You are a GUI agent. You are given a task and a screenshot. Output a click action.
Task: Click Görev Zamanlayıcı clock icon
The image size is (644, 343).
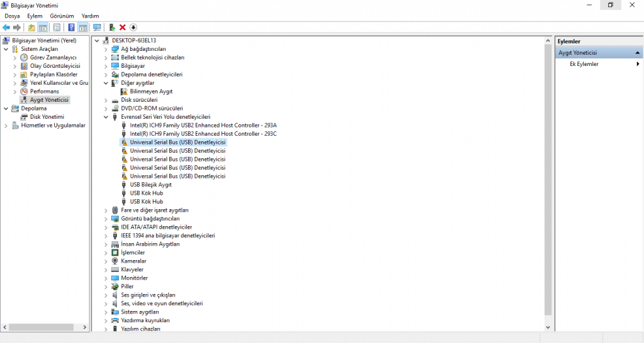[x=25, y=57]
